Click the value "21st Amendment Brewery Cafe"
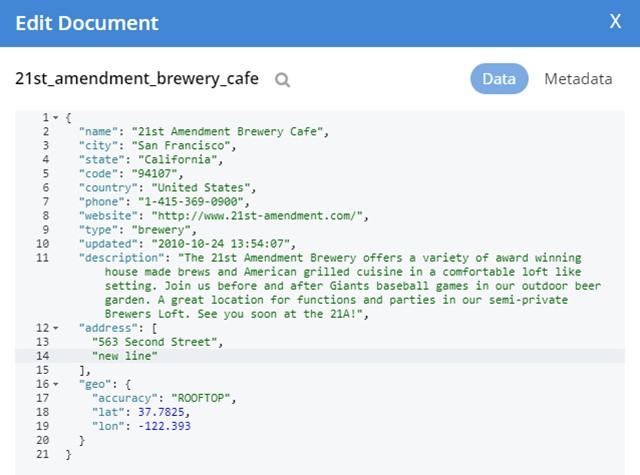The image size is (640, 475). (x=227, y=131)
